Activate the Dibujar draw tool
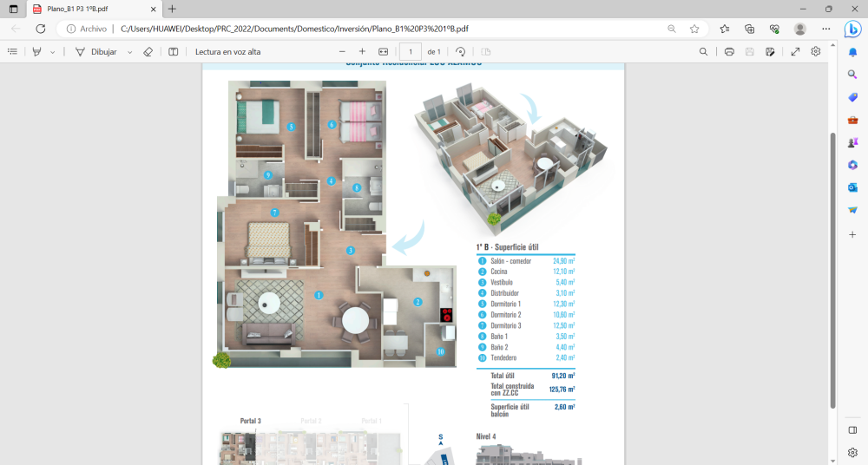Screen dimensions: 868x465 pyautogui.click(x=96, y=51)
